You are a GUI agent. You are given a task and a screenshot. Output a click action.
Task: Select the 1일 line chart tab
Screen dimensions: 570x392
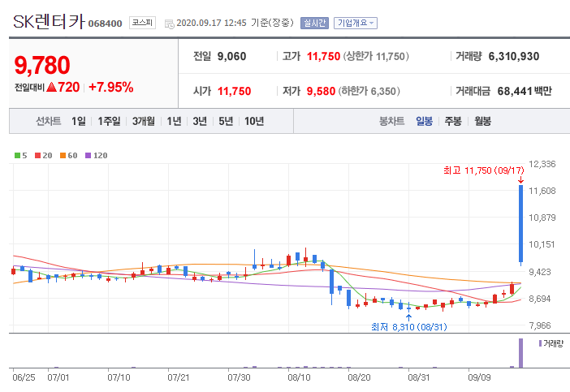79,121
